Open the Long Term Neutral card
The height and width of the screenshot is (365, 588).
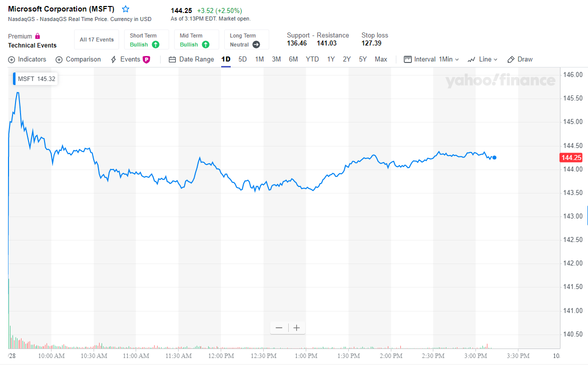tap(246, 39)
